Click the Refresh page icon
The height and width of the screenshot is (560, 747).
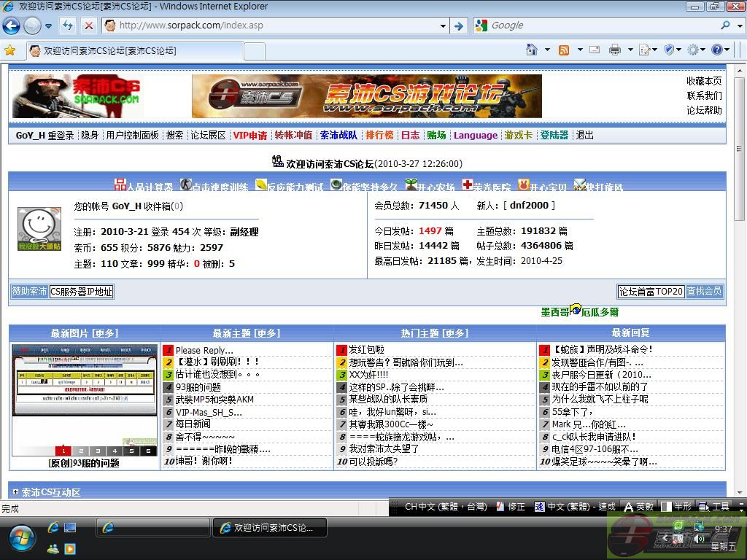point(68,26)
